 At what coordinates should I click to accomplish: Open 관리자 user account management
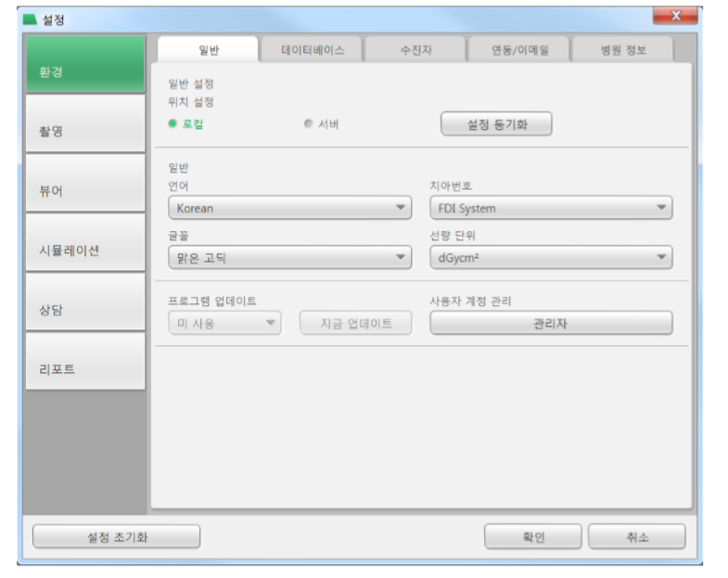pyautogui.click(x=551, y=323)
